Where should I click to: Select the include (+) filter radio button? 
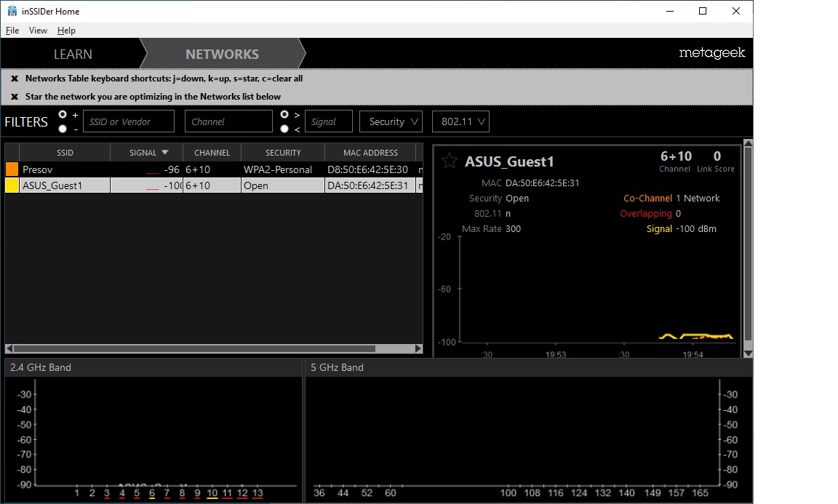click(x=63, y=115)
